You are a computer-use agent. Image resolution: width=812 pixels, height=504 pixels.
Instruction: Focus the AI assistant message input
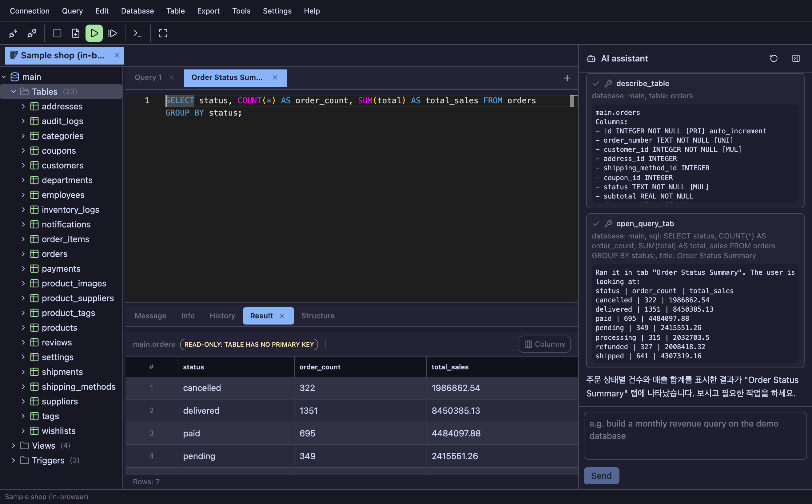point(695,436)
